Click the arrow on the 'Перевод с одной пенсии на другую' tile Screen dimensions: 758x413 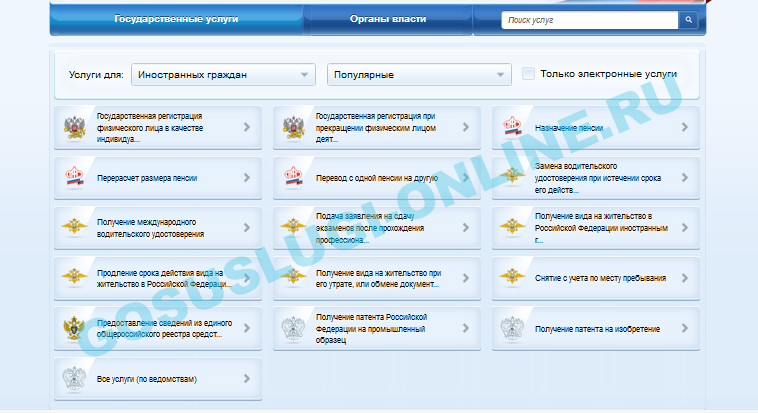click(x=465, y=178)
